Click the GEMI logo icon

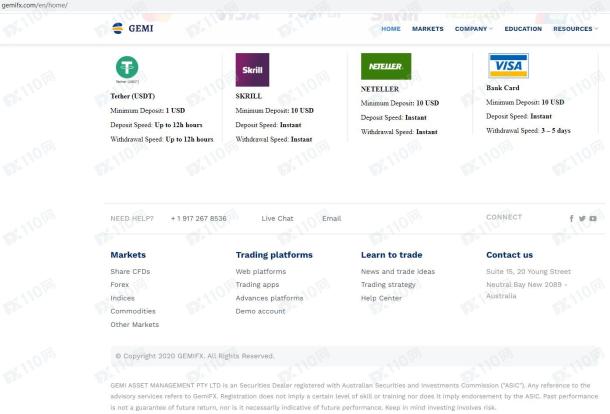pos(117,28)
